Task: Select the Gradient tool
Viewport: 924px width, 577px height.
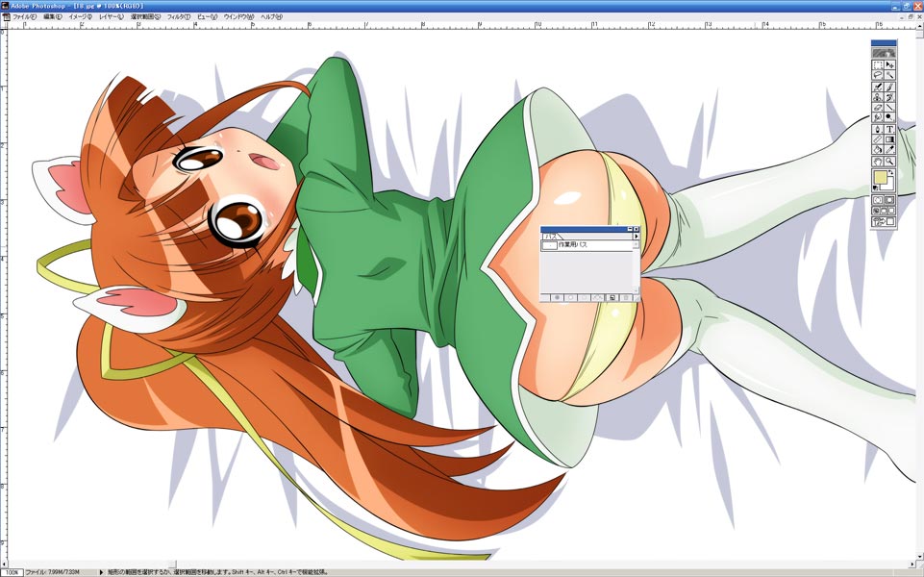Action: click(889, 139)
